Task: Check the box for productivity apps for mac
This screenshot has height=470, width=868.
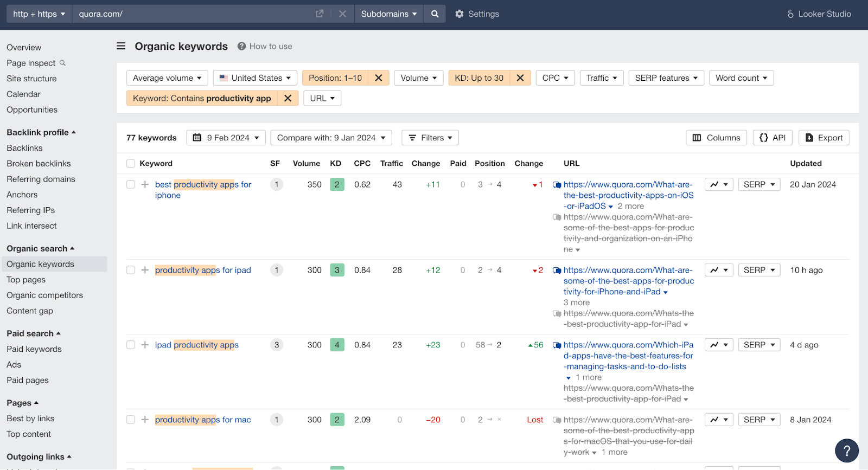Action: pos(130,420)
